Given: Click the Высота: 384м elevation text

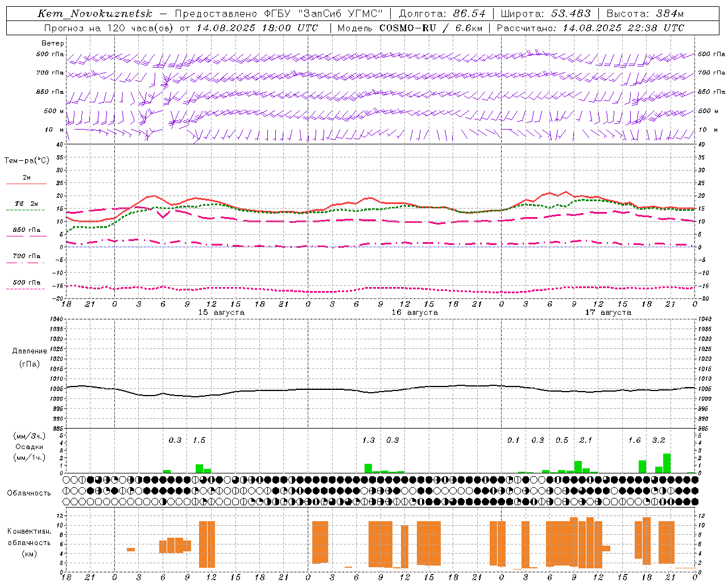Looking at the screenshot, I should [x=645, y=14].
